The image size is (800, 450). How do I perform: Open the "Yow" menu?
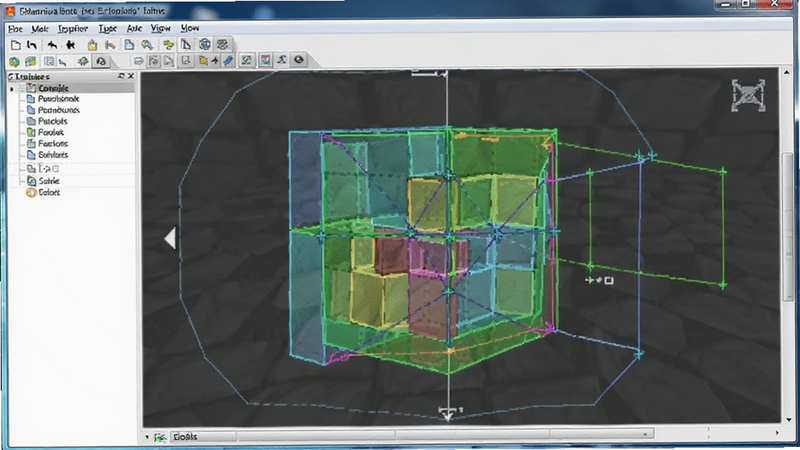(190, 28)
